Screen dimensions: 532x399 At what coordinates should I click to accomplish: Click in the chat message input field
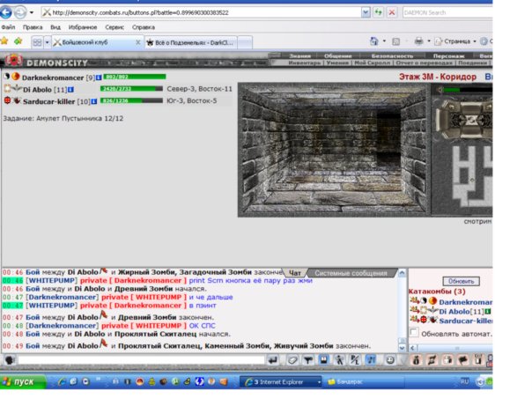(141, 360)
